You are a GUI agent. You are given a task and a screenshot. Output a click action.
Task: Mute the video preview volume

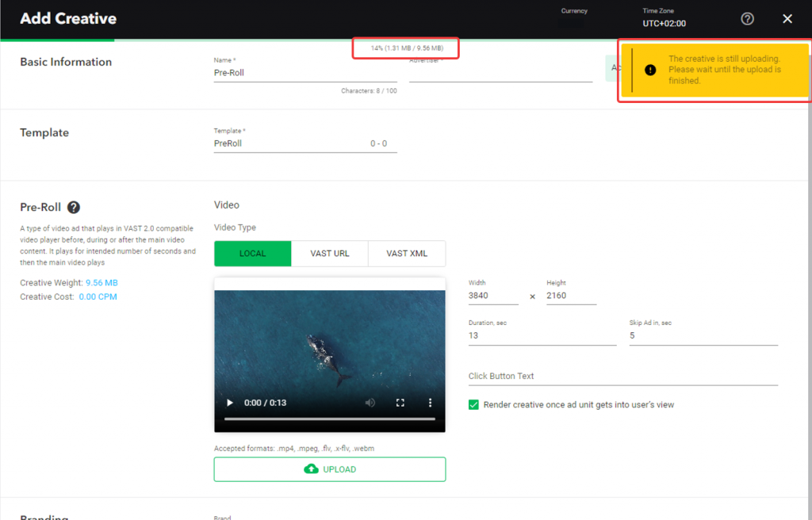pos(370,403)
